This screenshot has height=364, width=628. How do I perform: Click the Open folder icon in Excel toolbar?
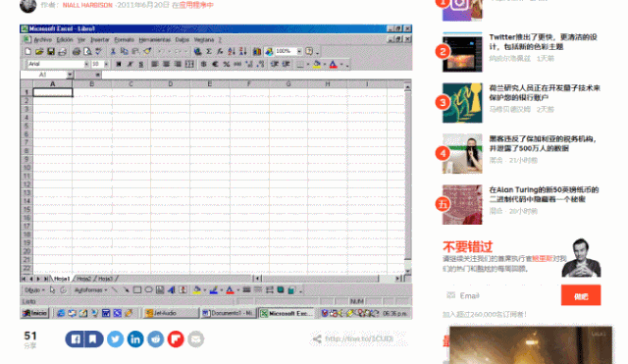(39, 51)
